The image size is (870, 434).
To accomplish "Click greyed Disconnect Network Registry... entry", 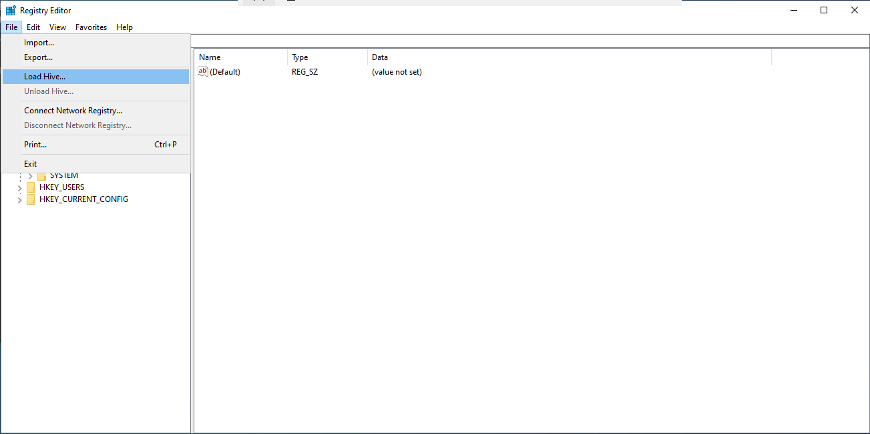I will pos(95,125).
